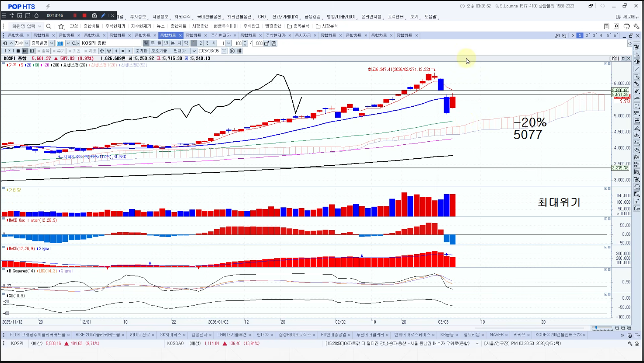Toggle the 일 daily period button
The height and width of the screenshot is (363, 644).
pyautogui.click(x=146, y=43)
